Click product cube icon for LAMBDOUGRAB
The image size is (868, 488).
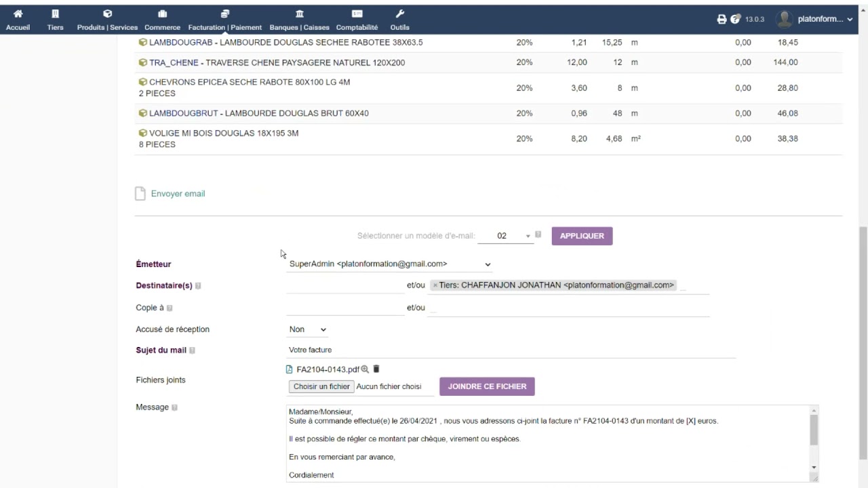(x=142, y=42)
